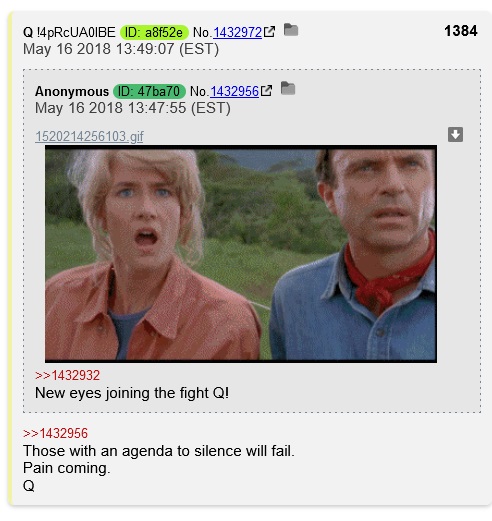Click folder icon in Anonymous post header
Viewport: 492px width, 521px height.
(288, 88)
